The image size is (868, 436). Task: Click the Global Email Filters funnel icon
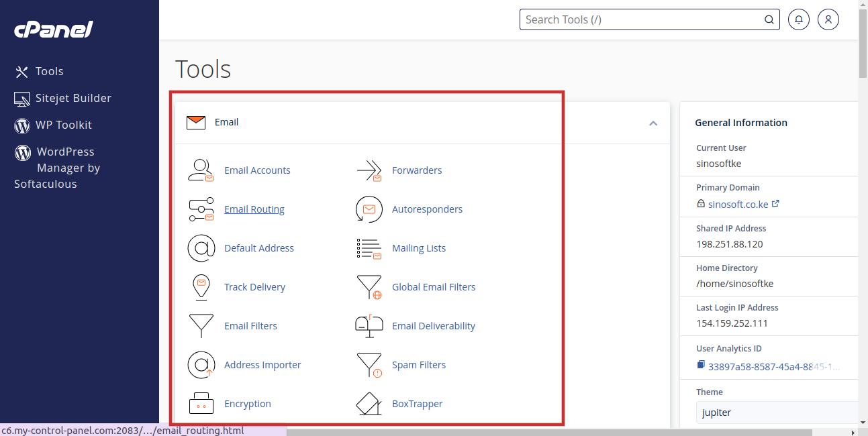[369, 287]
